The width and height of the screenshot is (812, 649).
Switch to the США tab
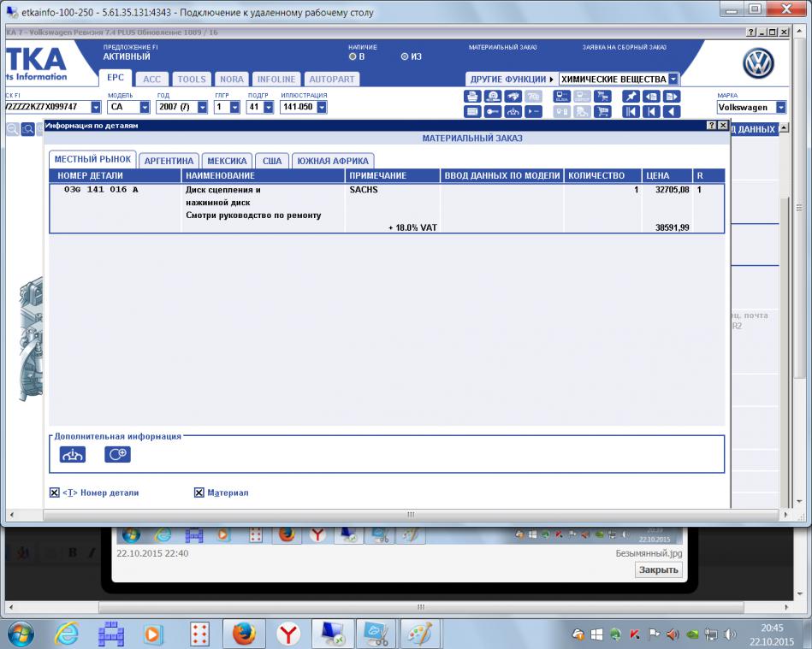coord(272,161)
